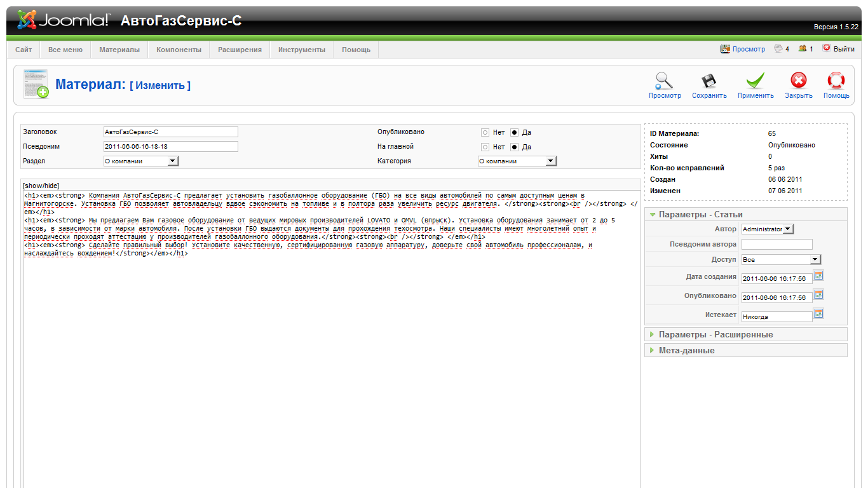Open calendar picker for Дата создания
The height and width of the screenshot is (488, 868).
click(x=818, y=275)
